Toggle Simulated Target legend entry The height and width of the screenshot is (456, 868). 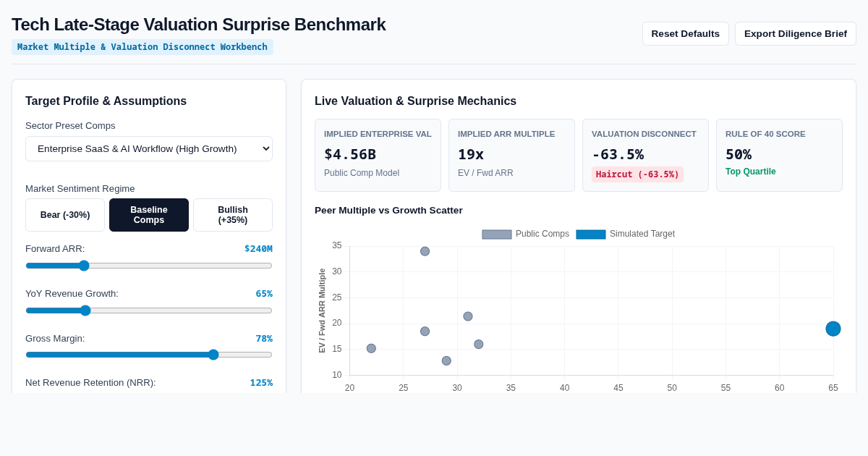tap(626, 234)
